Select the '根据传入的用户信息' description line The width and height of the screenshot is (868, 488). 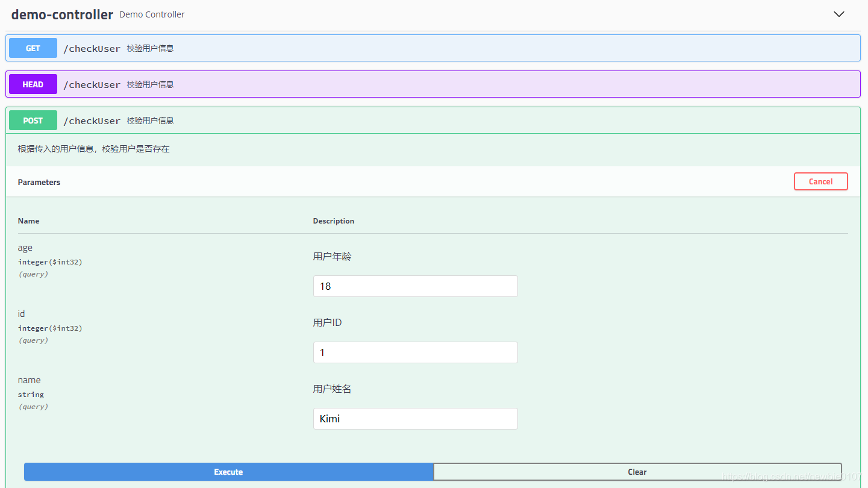point(94,149)
